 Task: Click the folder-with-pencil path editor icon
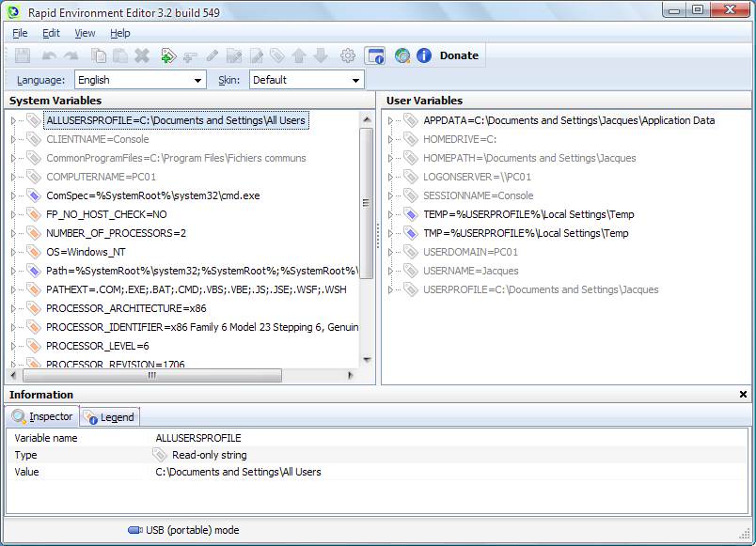click(x=234, y=55)
